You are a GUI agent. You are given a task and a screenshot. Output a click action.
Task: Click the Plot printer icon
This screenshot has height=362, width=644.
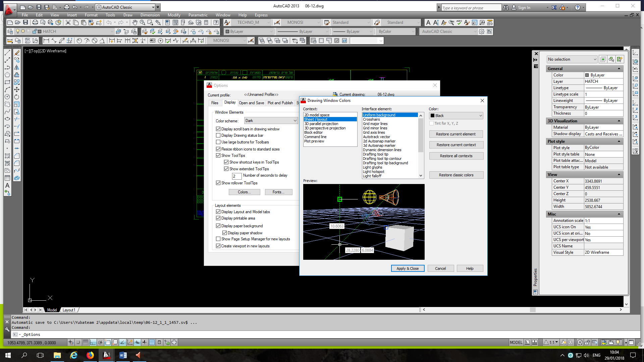(35, 22)
